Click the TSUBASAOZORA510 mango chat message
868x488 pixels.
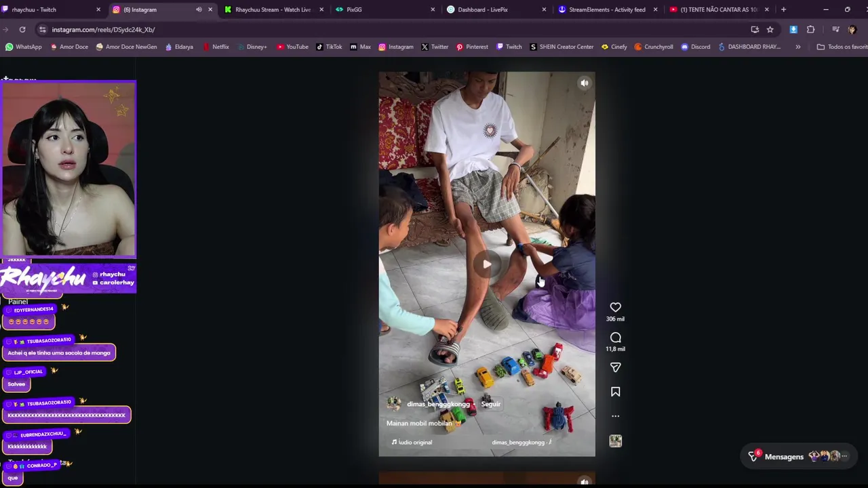coord(59,352)
